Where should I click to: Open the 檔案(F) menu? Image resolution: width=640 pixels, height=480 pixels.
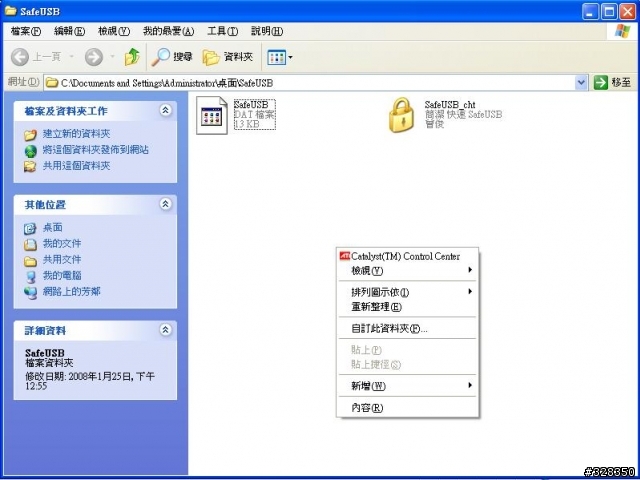click(x=26, y=31)
